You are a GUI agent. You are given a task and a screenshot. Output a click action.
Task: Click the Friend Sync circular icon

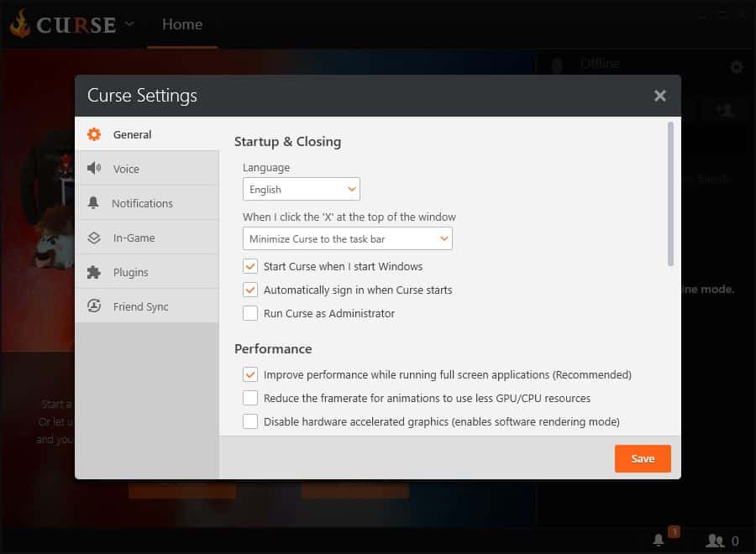94,306
